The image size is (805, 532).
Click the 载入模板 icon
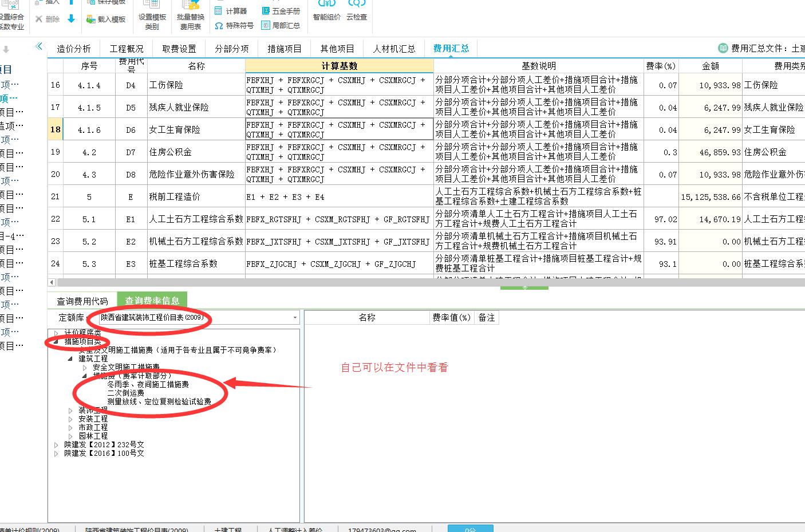click(x=91, y=19)
